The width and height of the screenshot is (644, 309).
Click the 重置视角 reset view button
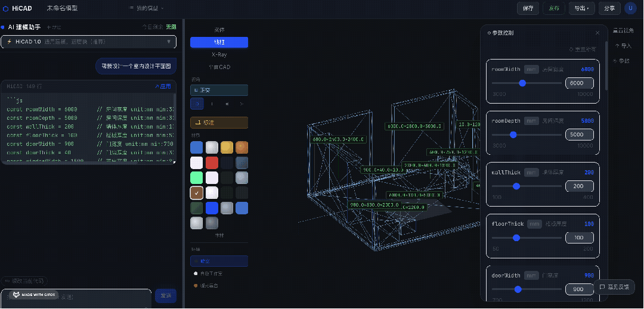[x=623, y=30]
